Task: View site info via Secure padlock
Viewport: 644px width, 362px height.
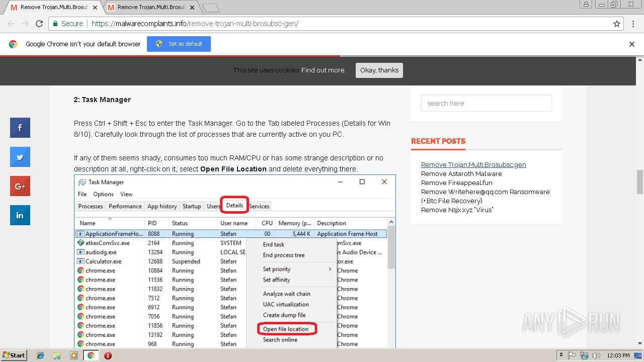Action: coord(68,24)
